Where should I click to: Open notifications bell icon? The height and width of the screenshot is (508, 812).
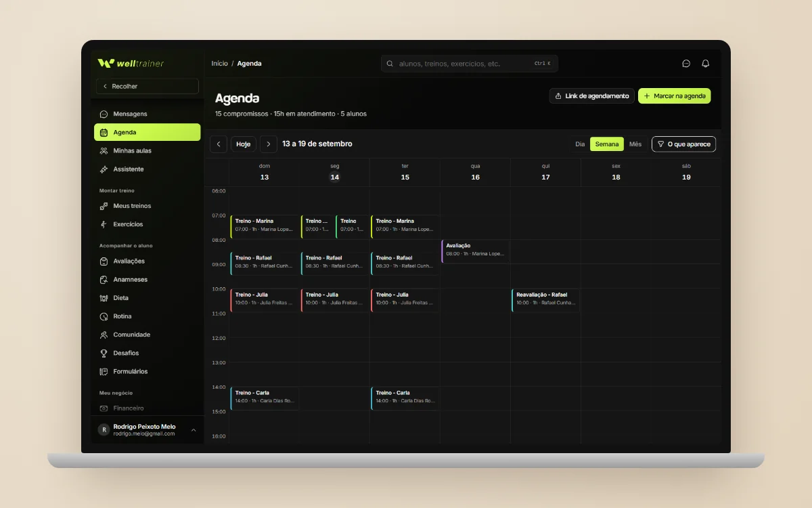706,64
